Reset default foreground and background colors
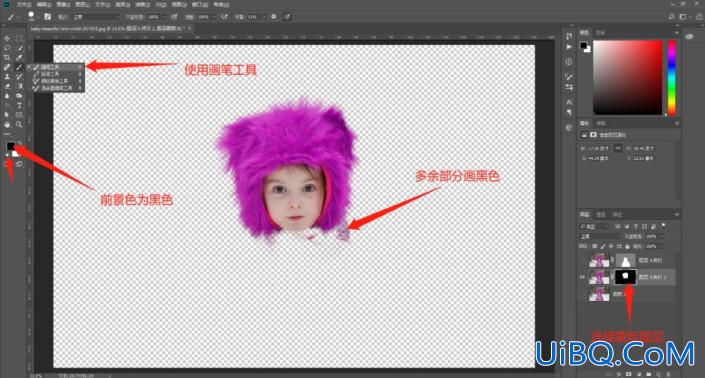 7,155
